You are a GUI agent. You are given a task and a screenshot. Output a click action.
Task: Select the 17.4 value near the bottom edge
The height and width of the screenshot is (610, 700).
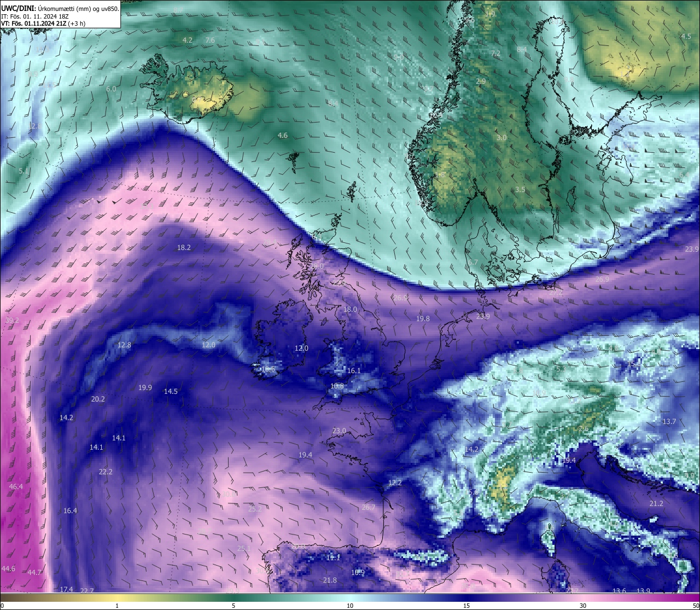tap(66, 589)
